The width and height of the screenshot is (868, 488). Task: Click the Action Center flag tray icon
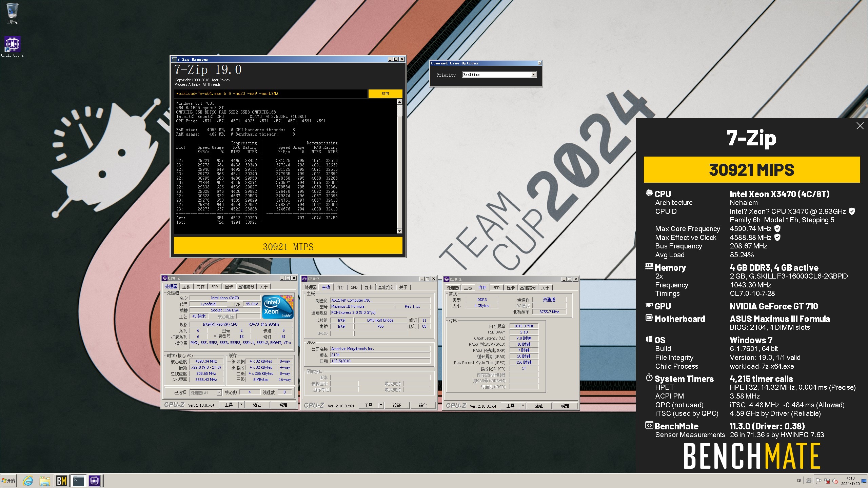[818, 481]
